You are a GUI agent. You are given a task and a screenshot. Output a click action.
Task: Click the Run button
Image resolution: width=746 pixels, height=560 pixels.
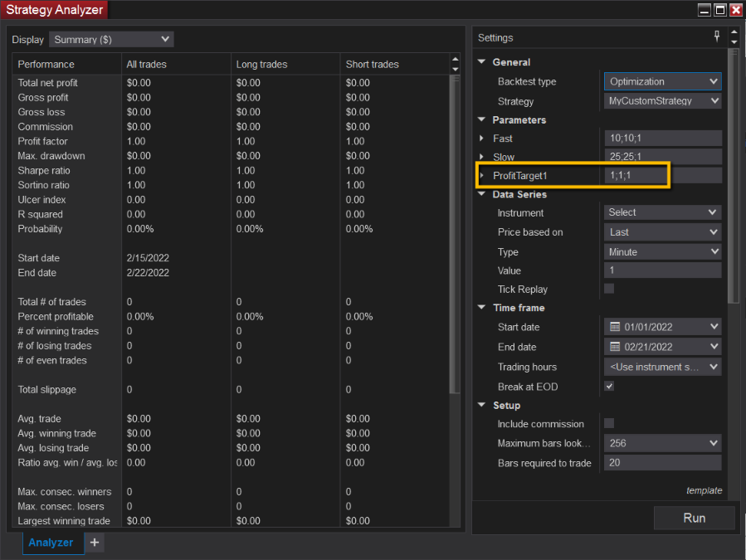pos(695,519)
